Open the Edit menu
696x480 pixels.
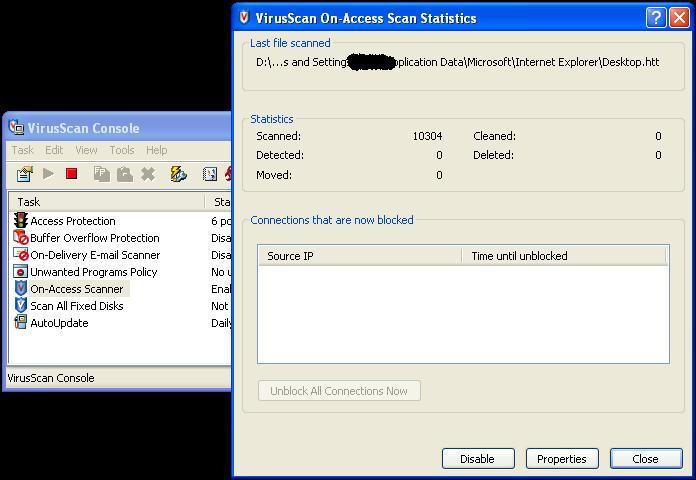click(54, 150)
